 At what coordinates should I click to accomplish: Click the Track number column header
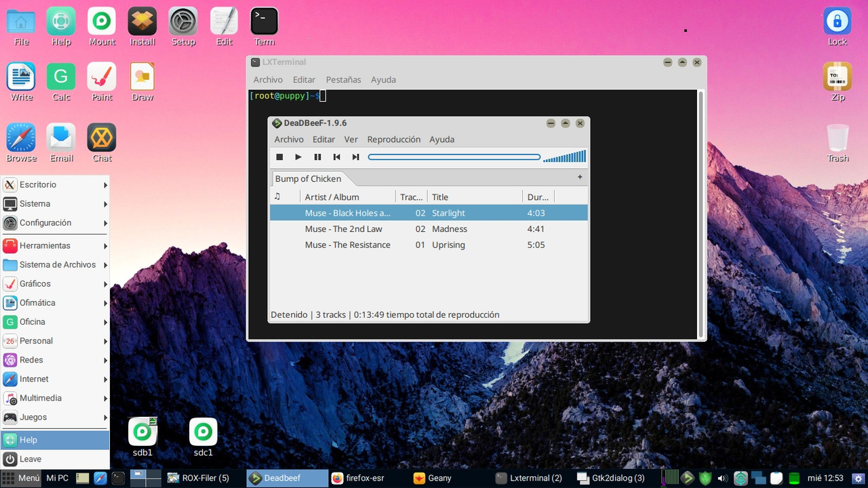(x=412, y=197)
